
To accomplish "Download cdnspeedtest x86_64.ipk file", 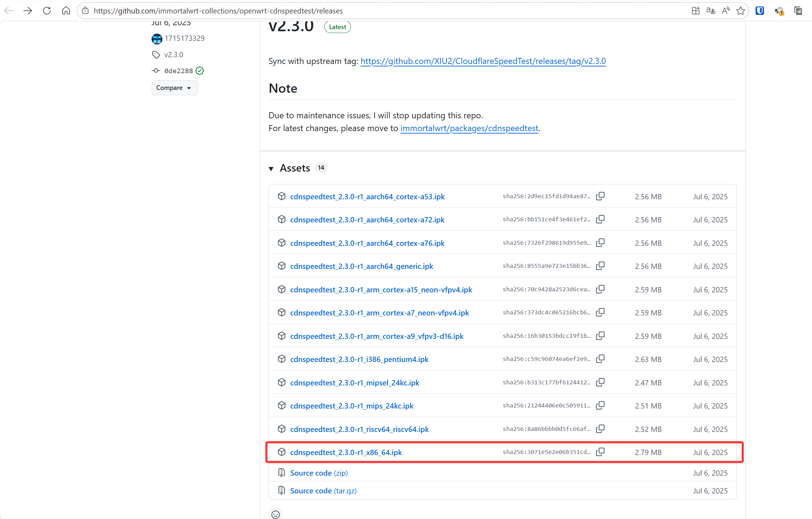I will coord(346,452).
